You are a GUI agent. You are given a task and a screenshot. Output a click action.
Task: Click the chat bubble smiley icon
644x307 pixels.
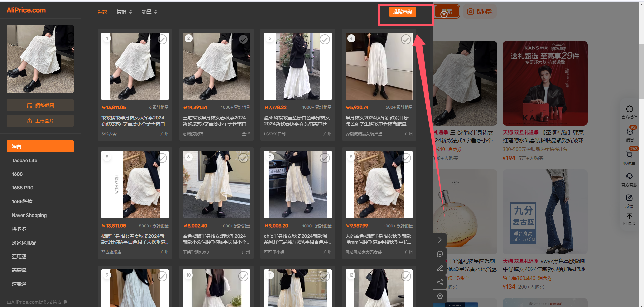440,254
